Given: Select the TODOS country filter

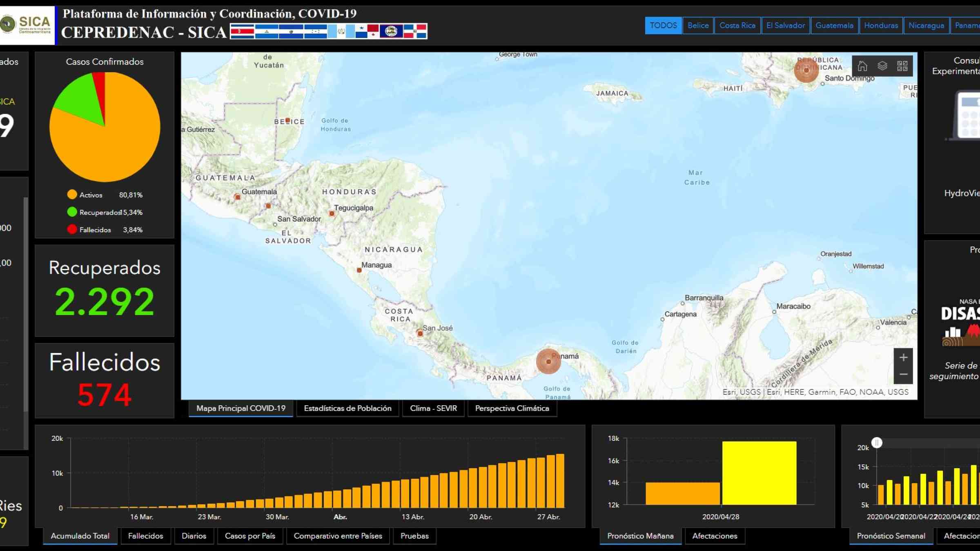Looking at the screenshot, I should pyautogui.click(x=663, y=25).
